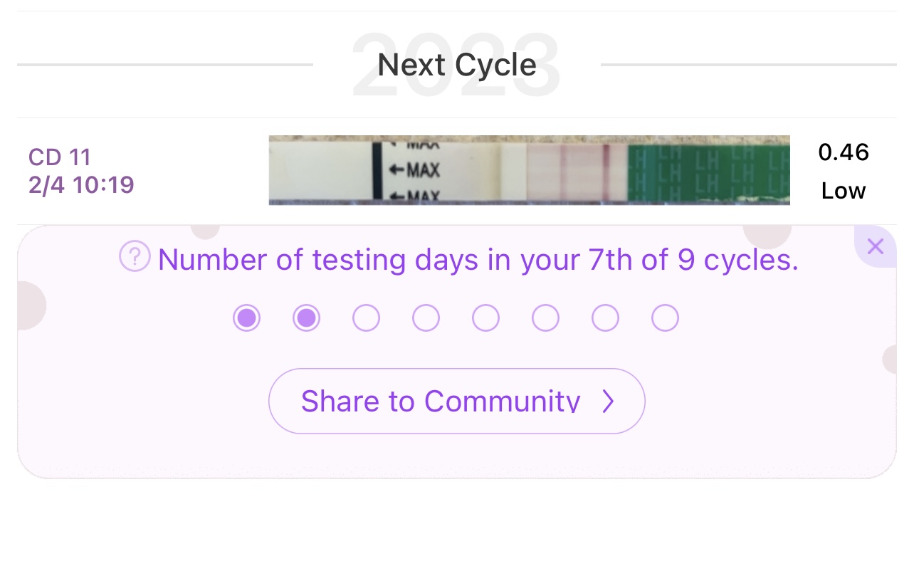Click the chevron arrow on Share button
Viewport: 914px width, 588px height.
click(607, 401)
